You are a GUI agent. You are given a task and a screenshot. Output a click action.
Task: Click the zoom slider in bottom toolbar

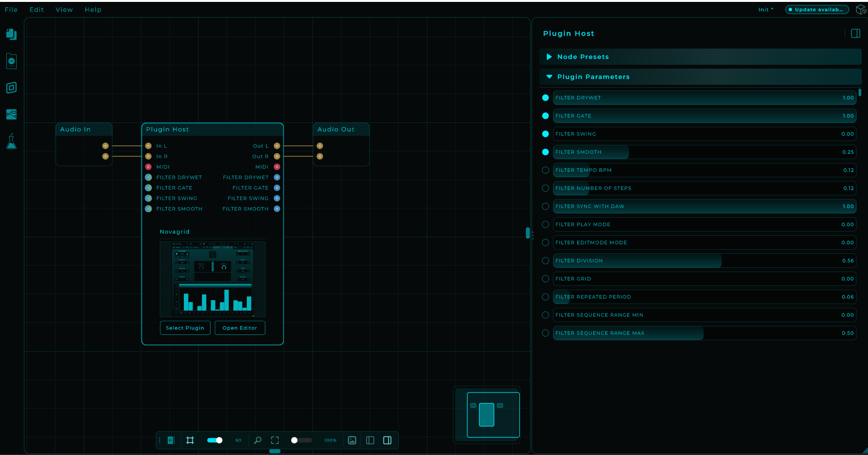tap(302, 440)
